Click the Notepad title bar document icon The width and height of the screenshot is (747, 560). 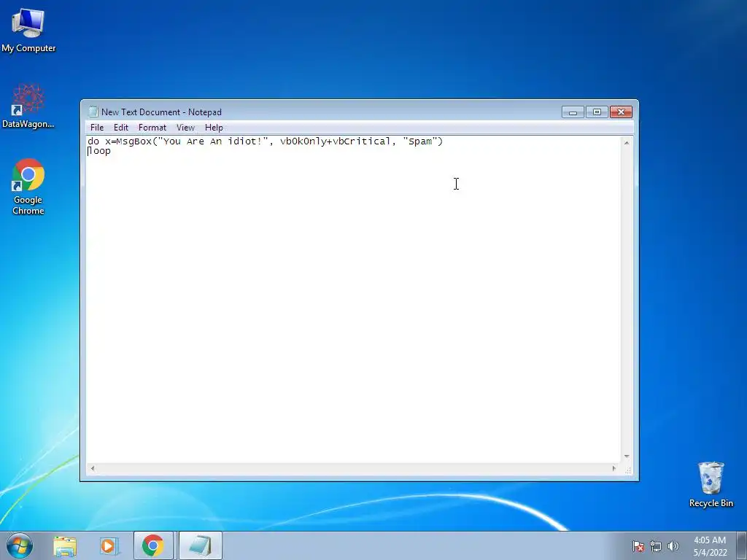(93, 112)
